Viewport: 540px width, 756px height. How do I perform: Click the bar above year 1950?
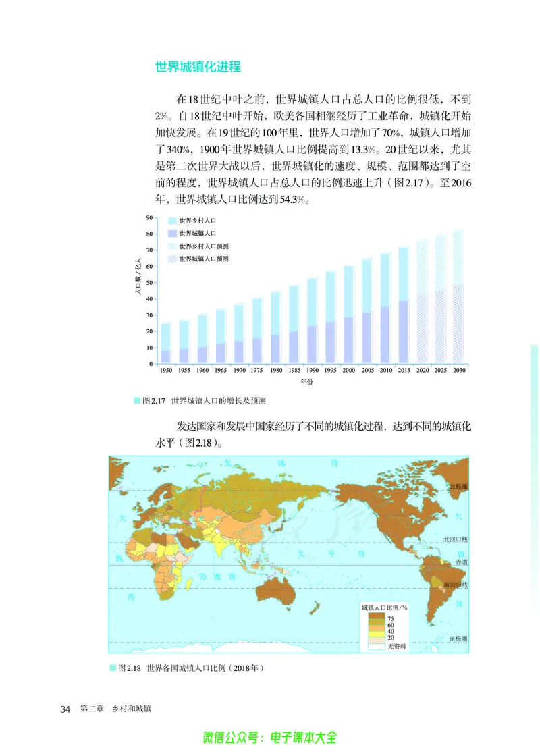166,344
